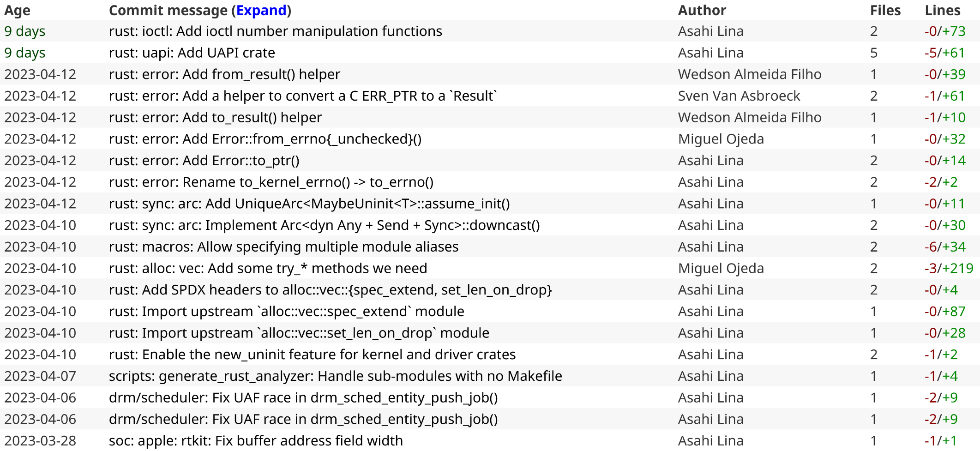
Task: Click date 2023-04-07 on generate_rust_analyzer row
Action: (40, 376)
